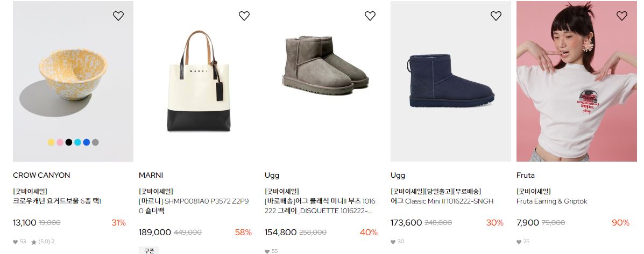
Task: Select the yellow color dot
Action: pyautogui.click(x=51, y=142)
